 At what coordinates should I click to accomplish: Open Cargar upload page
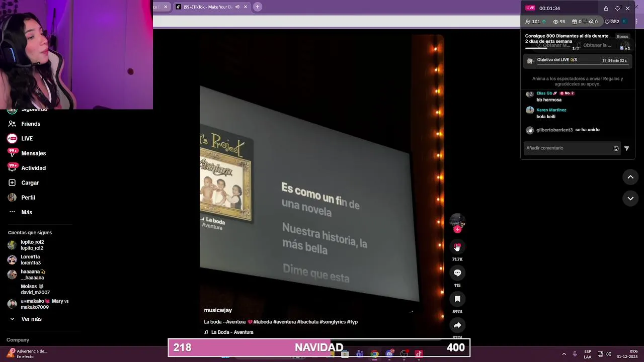(23, 183)
